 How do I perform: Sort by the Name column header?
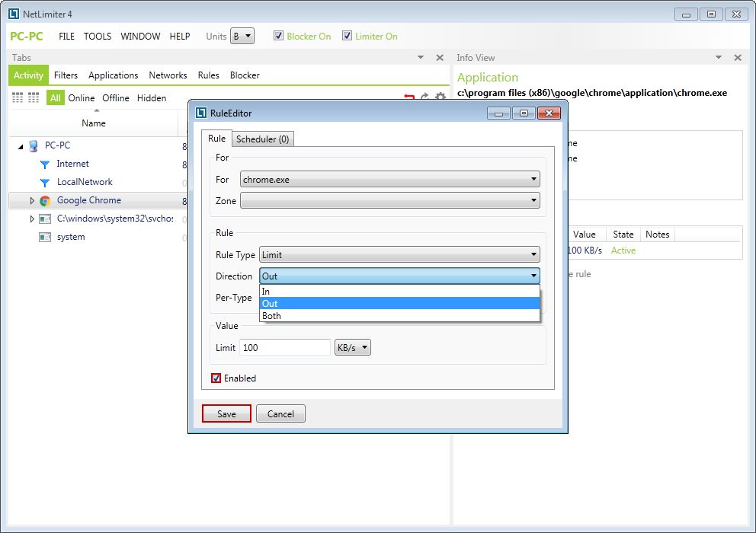coord(94,123)
